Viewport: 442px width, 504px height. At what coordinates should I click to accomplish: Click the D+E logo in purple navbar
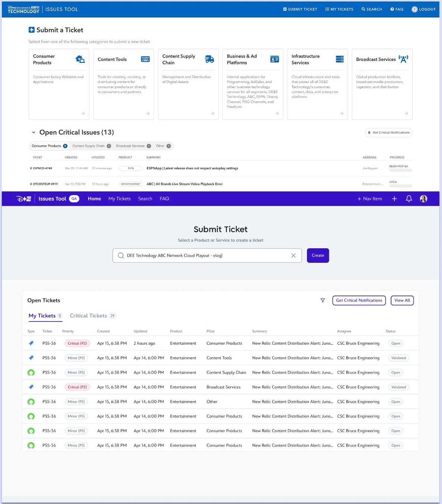click(x=24, y=199)
